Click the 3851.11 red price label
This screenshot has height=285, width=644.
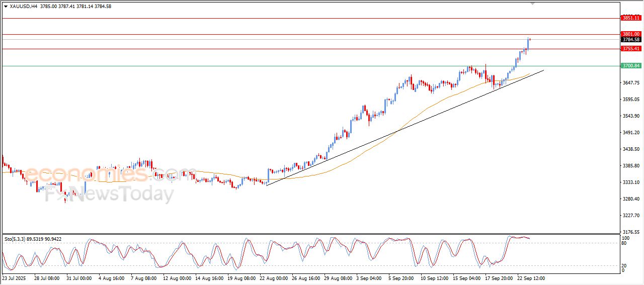coord(631,18)
